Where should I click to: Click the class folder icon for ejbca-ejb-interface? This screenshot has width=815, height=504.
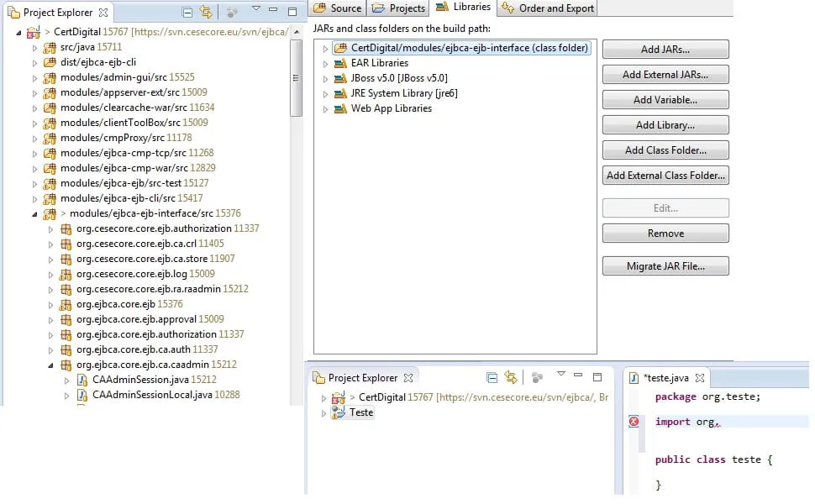pyautogui.click(x=340, y=48)
